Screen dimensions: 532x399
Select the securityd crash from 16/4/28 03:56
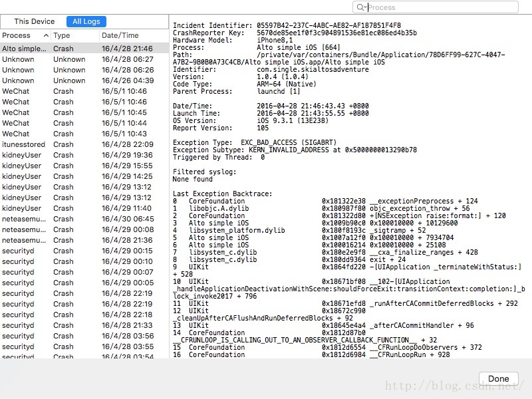[84, 336]
